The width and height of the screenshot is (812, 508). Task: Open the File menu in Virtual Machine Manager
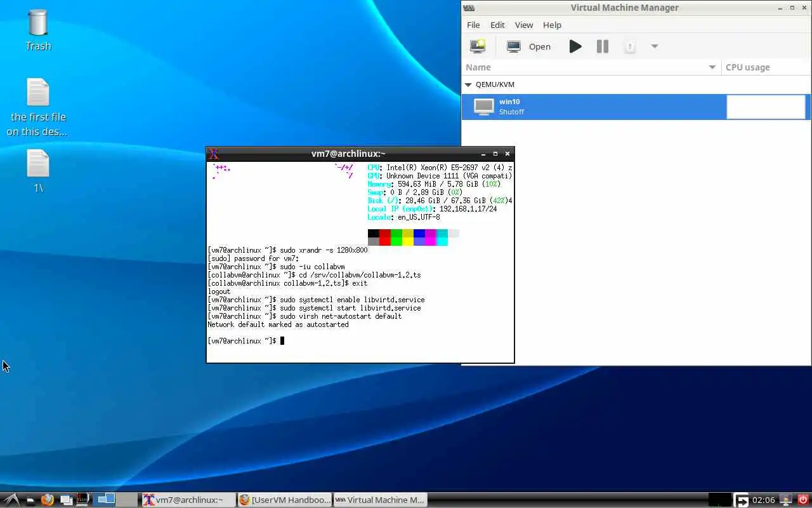click(x=473, y=25)
